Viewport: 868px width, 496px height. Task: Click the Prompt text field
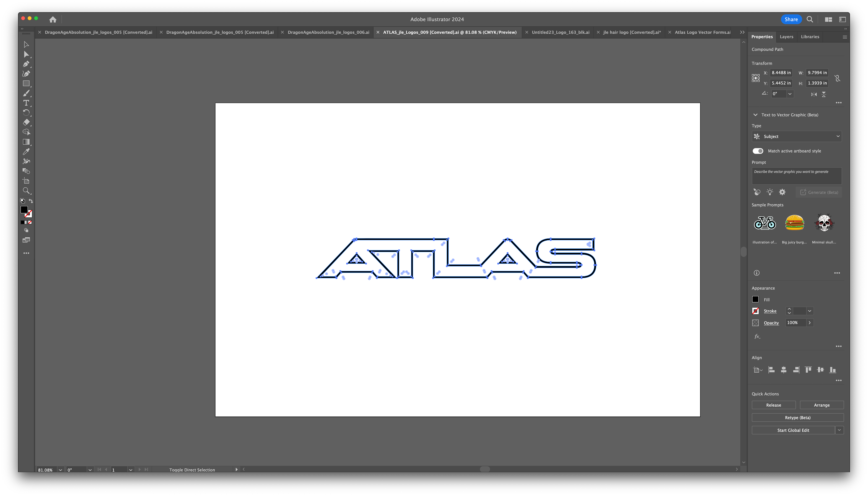click(x=797, y=176)
